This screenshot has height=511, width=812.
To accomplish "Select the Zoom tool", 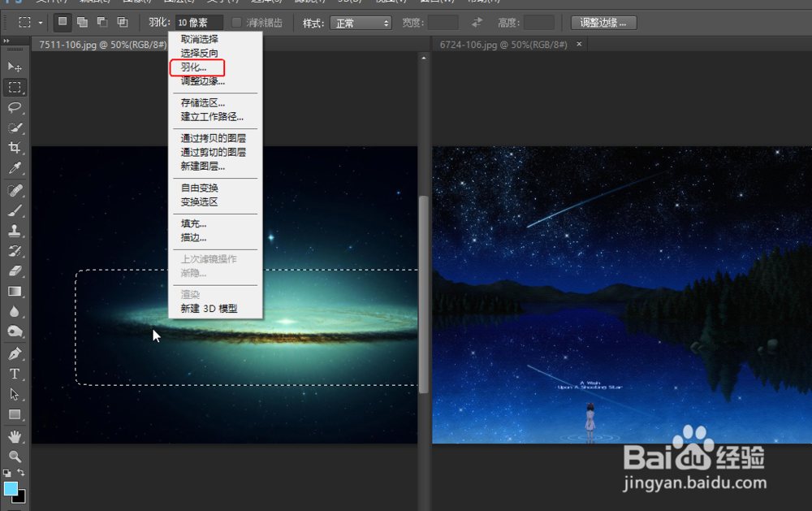I will tap(15, 457).
